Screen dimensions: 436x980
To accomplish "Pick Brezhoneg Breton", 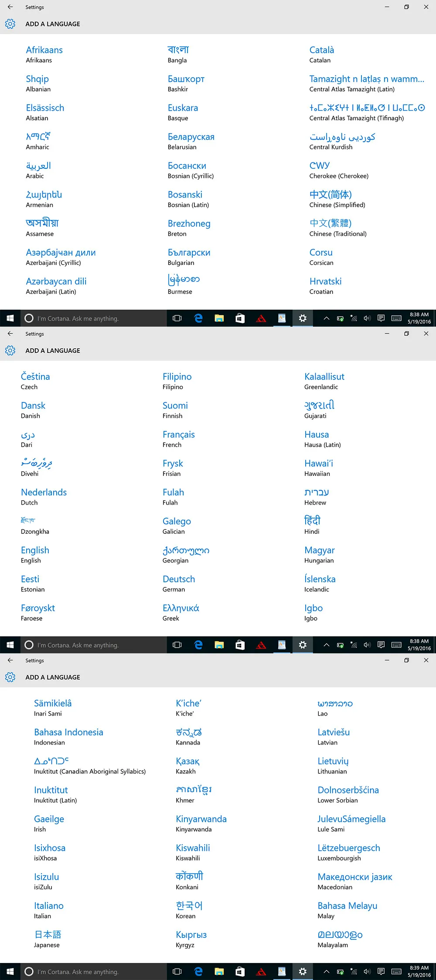I will tap(189, 228).
